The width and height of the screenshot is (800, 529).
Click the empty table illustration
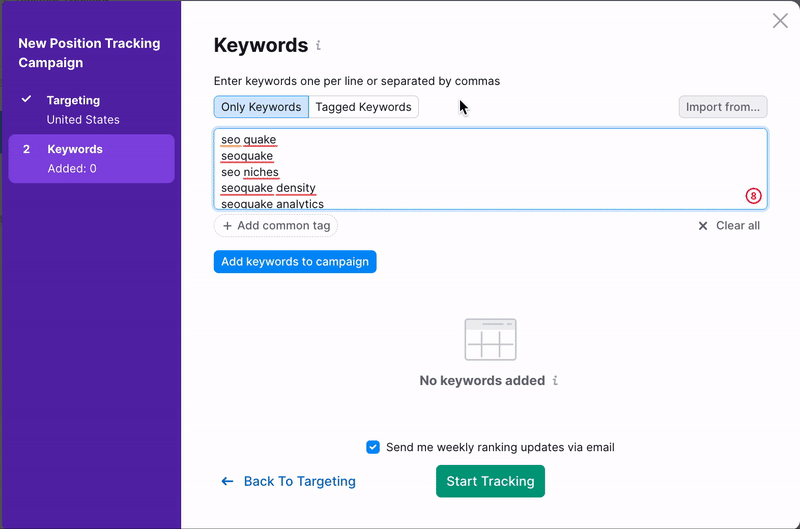490,340
